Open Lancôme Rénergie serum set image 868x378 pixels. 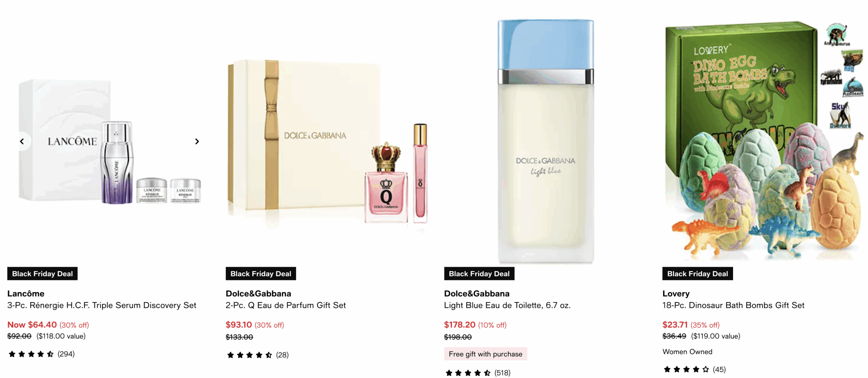(x=109, y=141)
